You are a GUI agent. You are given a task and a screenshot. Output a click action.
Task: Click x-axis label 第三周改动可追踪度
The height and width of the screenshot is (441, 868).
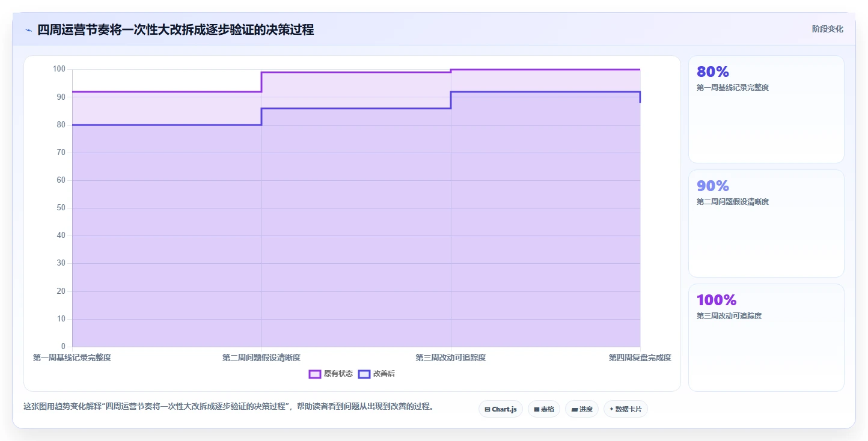tap(451, 357)
